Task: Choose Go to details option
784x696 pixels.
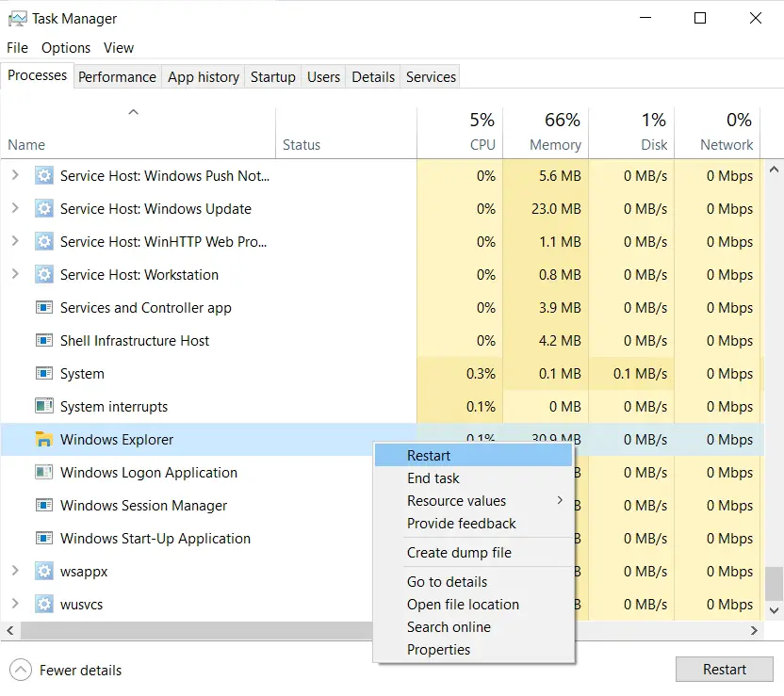Action: click(473, 582)
